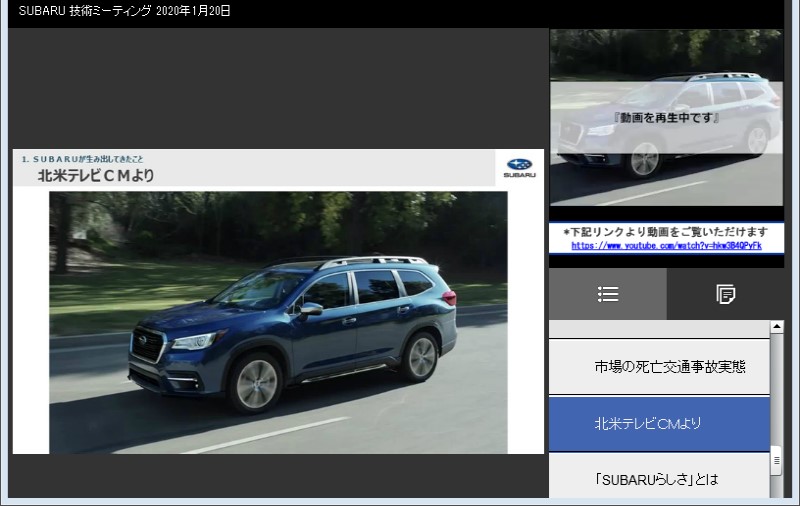Select the 市場の死亡交通事故実態 slide entry
The width and height of the screenshot is (800, 506).
(x=659, y=366)
